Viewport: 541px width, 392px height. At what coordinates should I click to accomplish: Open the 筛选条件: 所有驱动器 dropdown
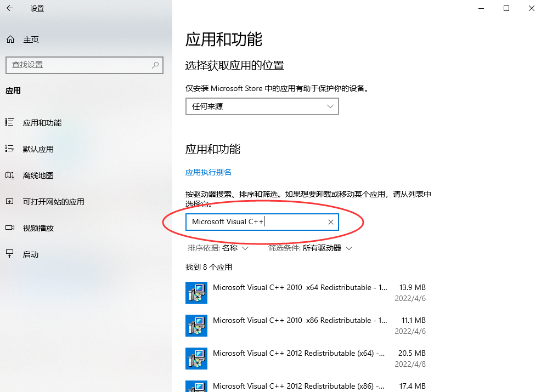coord(311,248)
